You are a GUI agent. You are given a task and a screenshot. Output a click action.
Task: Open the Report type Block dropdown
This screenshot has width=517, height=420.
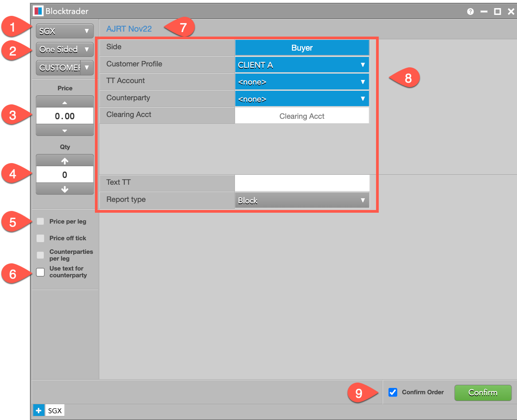click(302, 201)
